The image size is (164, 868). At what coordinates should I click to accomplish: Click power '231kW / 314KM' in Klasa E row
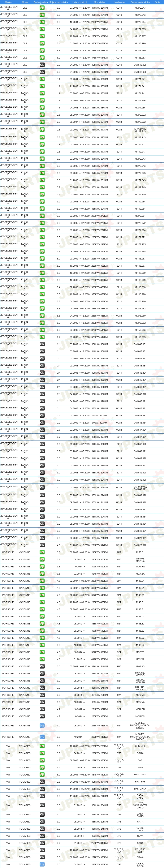(100, 545)
